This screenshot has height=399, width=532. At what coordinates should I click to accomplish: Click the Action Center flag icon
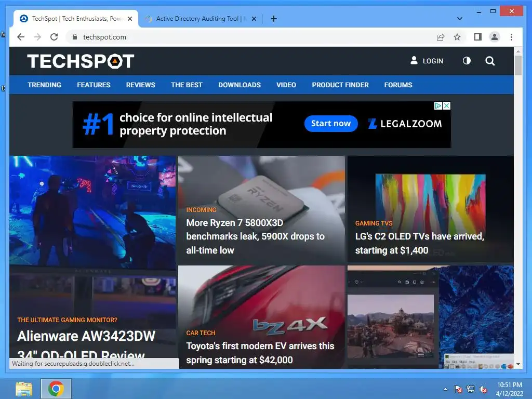point(458,389)
